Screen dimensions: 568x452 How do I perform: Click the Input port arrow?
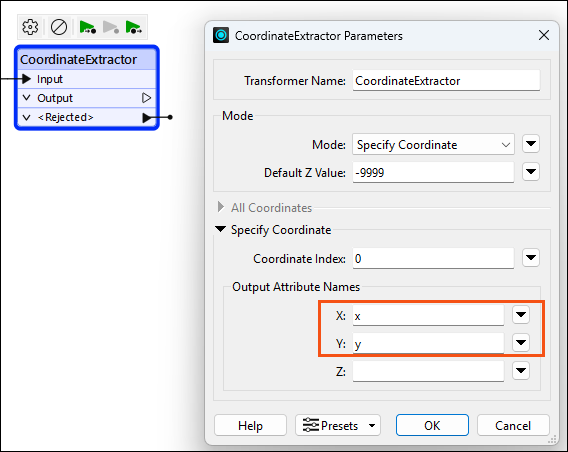[x=26, y=79]
